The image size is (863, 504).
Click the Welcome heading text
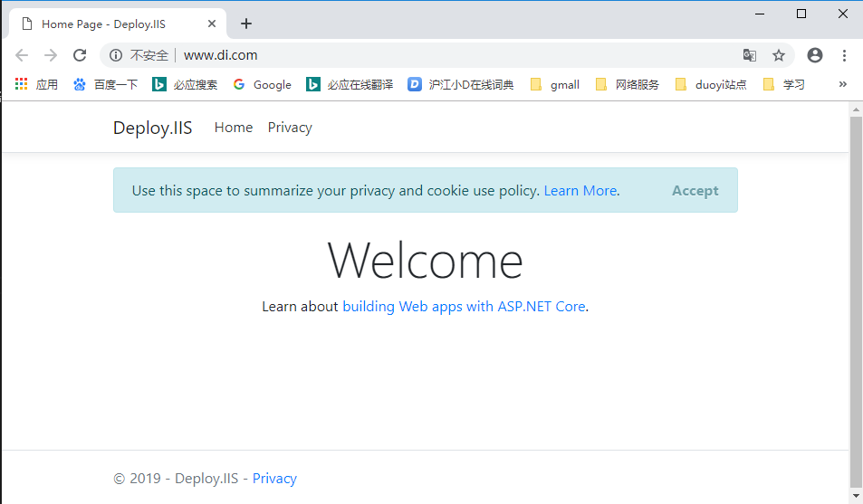[425, 261]
